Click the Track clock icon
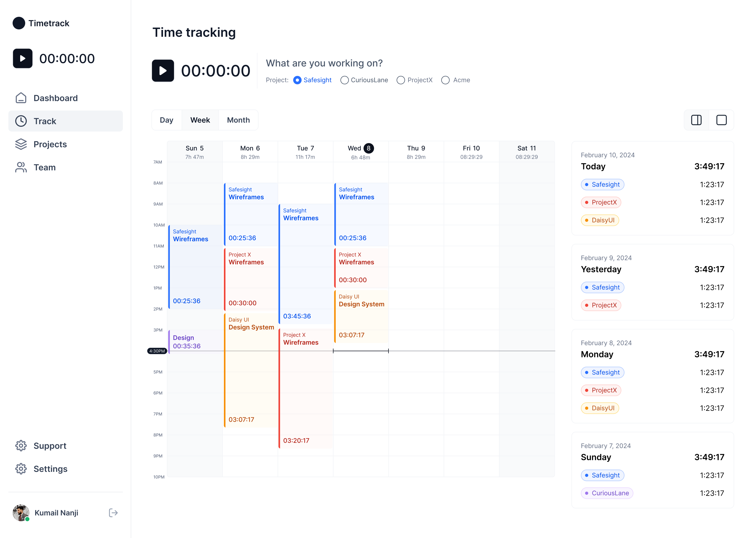The height and width of the screenshot is (538, 756). tap(21, 121)
